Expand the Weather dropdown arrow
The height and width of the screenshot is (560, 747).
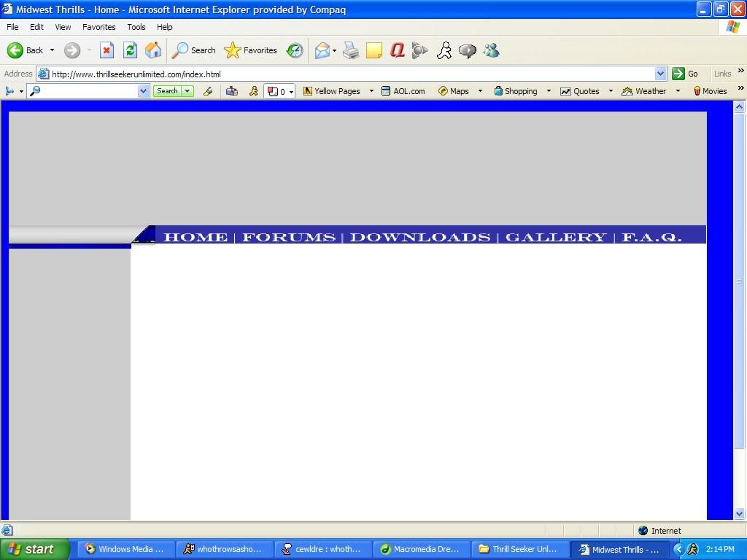point(678,91)
